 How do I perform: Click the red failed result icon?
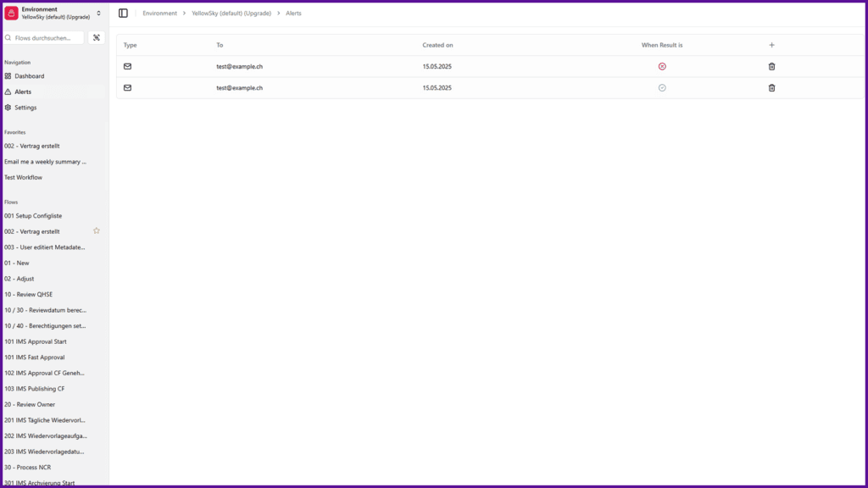(x=662, y=66)
